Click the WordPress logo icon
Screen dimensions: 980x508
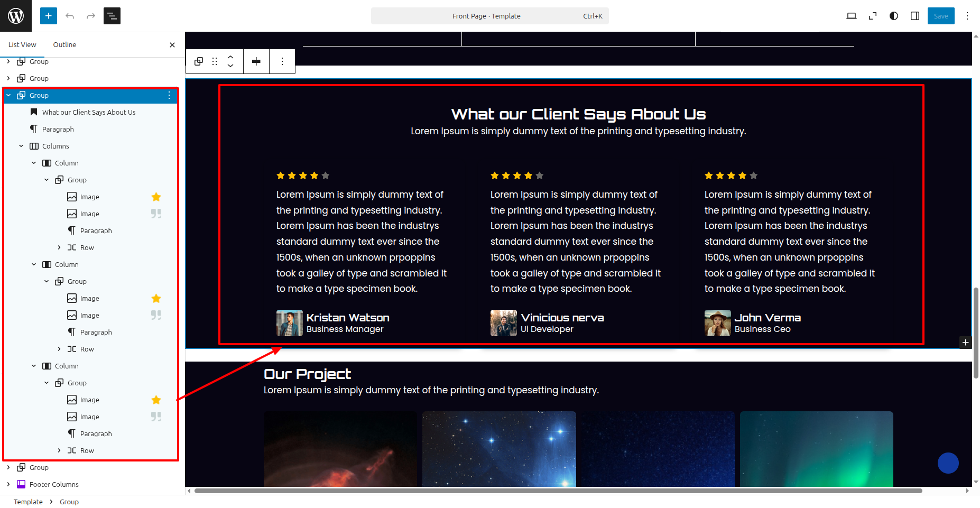tap(16, 16)
